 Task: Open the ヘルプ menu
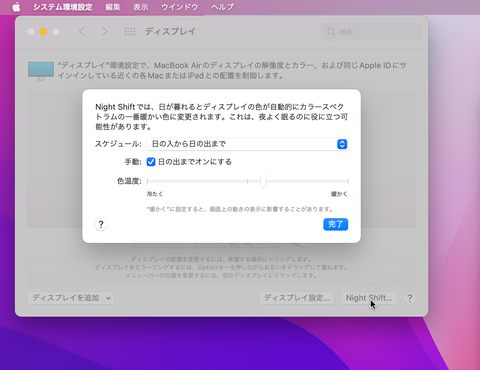coord(222,7)
